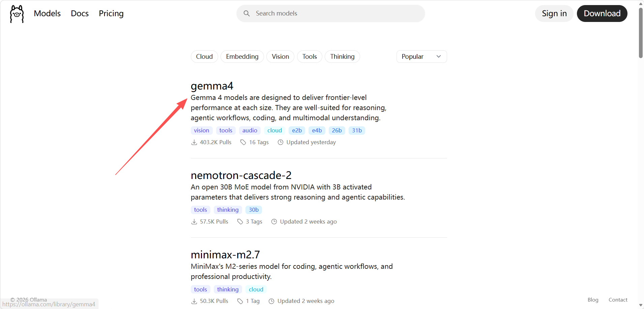Open the Blog footer link
The width and height of the screenshot is (644, 309).
[593, 300]
